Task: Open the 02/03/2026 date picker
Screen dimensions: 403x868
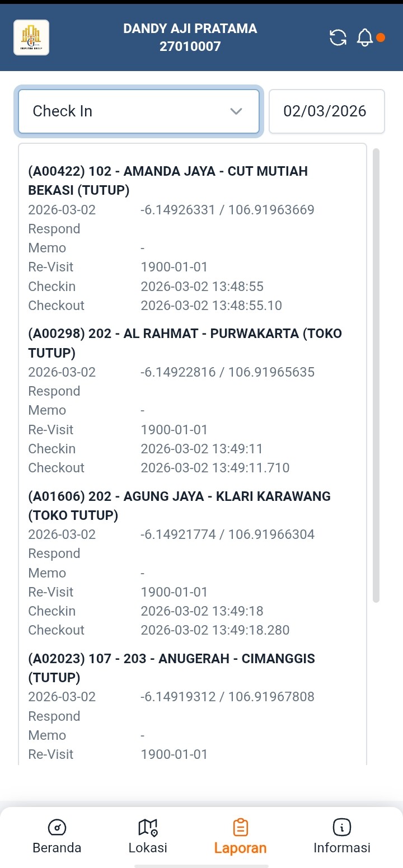Action: pyautogui.click(x=326, y=111)
